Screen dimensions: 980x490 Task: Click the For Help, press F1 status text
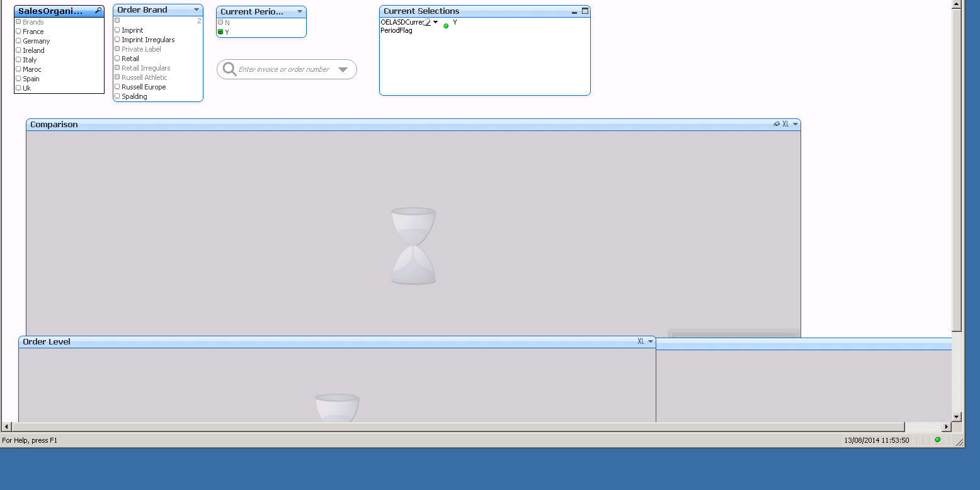coord(30,440)
